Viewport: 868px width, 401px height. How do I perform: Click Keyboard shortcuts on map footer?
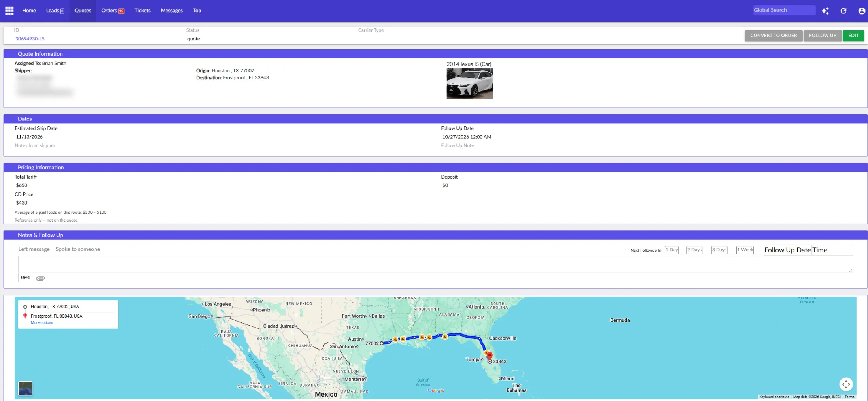774,397
